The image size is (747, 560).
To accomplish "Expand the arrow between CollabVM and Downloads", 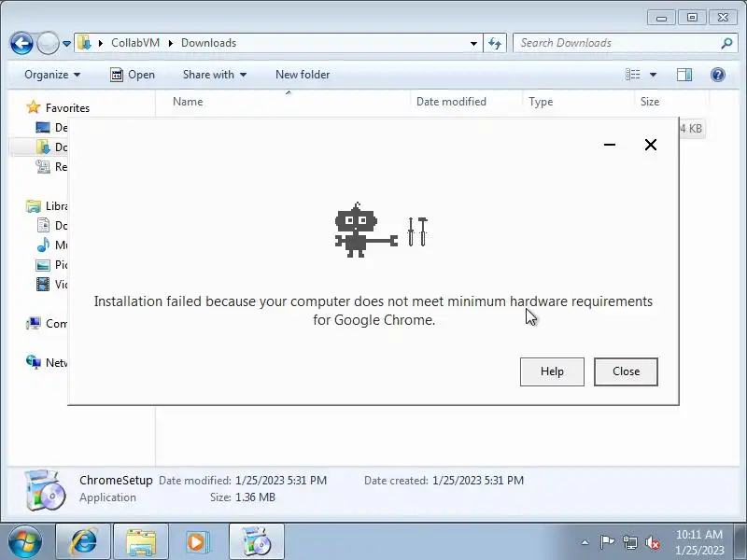I will pos(171,43).
